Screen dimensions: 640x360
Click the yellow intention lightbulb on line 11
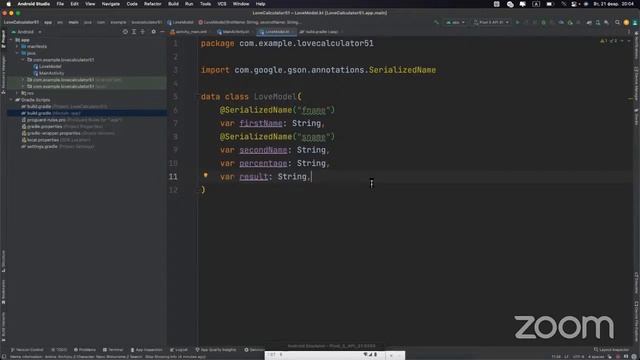coord(206,175)
